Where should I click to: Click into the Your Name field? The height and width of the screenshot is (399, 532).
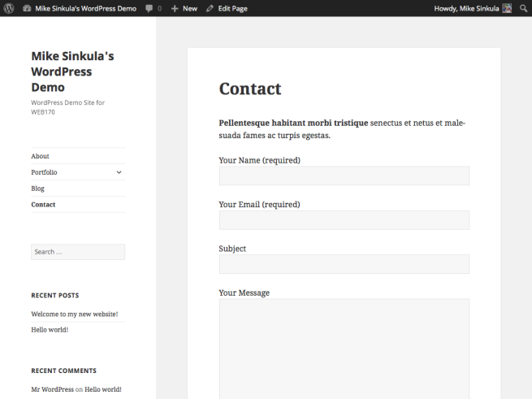click(x=344, y=176)
